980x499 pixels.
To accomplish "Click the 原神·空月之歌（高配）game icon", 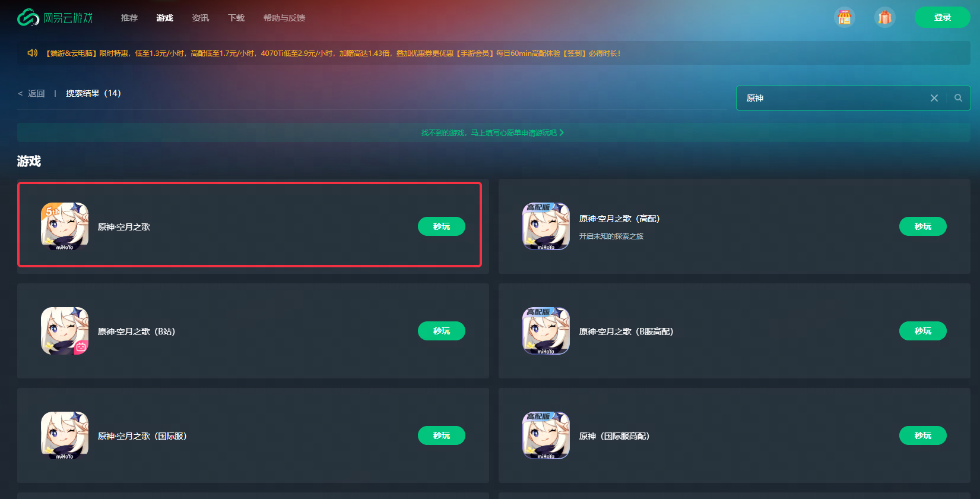I will pyautogui.click(x=546, y=226).
